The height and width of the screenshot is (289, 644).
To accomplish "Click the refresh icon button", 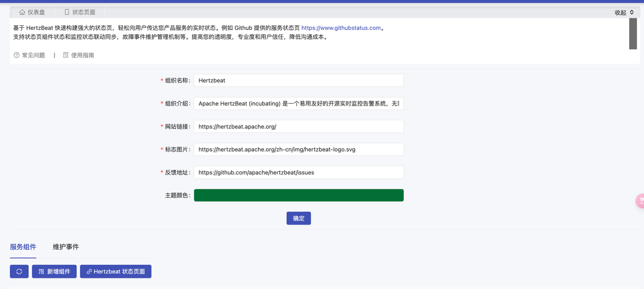I will pyautogui.click(x=19, y=272).
